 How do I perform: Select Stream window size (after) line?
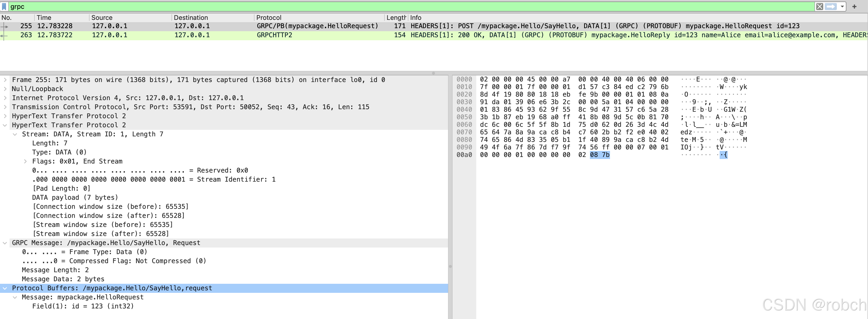tap(100, 234)
